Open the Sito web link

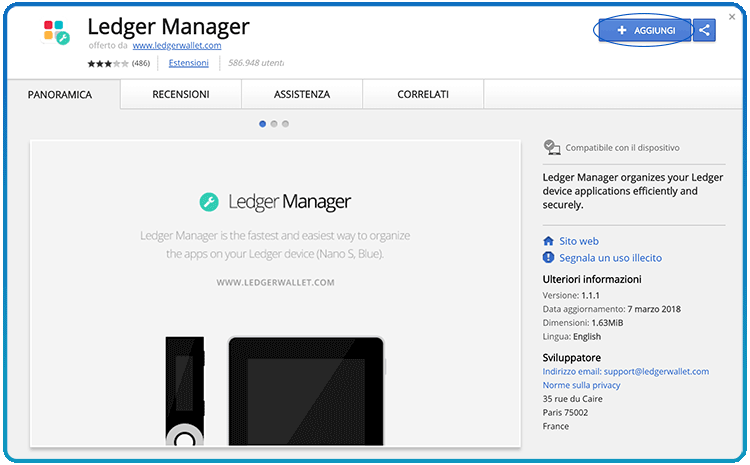579,241
